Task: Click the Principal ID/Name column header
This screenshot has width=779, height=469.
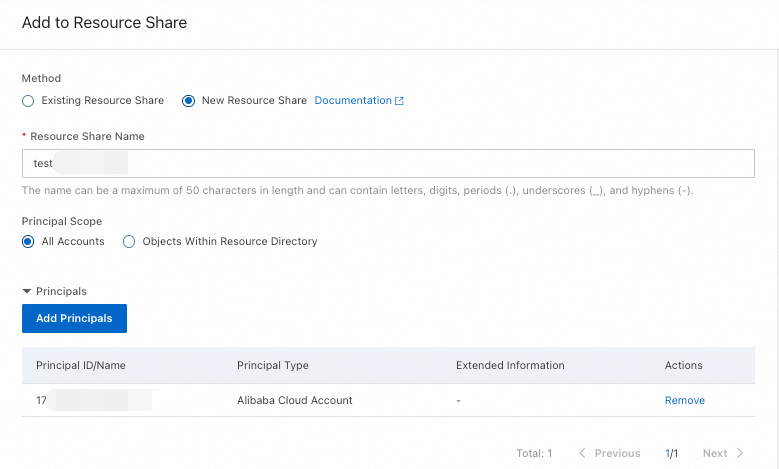Action: [x=81, y=366]
